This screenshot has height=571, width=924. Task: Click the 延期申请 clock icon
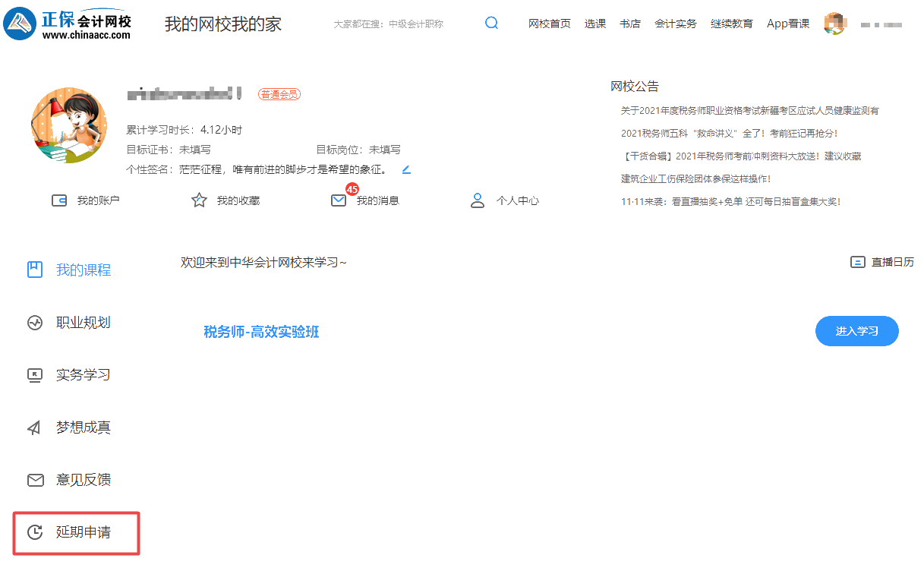coord(35,532)
